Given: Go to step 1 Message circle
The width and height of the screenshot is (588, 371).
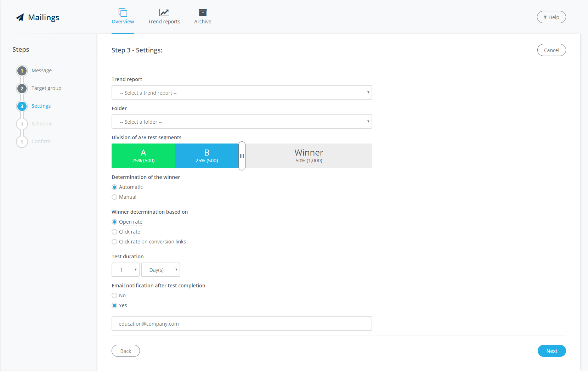Looking at the screenshot, I should [x=22, y=71].
